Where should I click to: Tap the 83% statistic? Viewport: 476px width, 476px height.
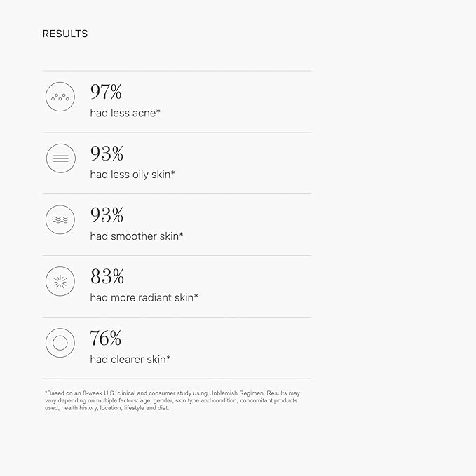coord(107,277)
